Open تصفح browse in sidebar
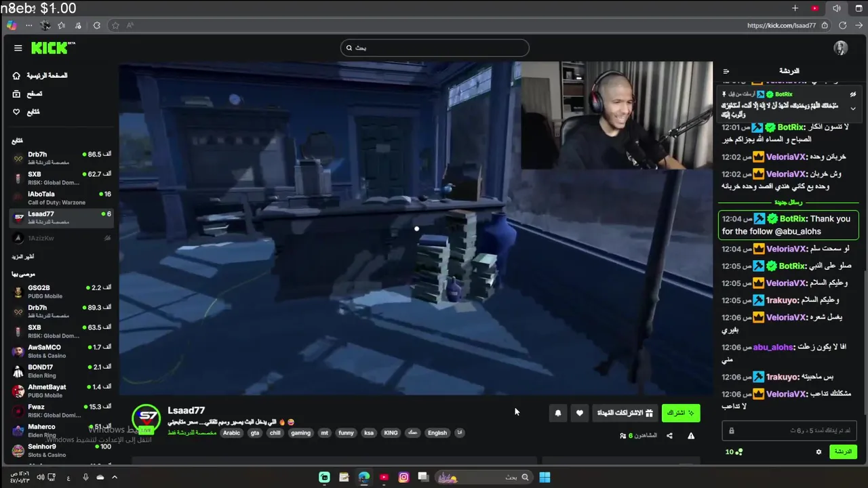This screenshot has width=868, height=488. pos(28,94)
